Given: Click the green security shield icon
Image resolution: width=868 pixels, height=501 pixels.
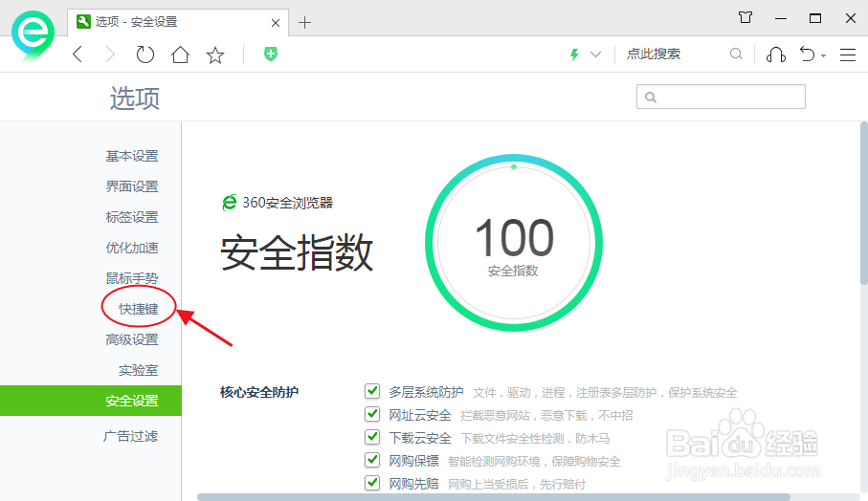Looking at the screenshot, I should pyautogui.click(x=271, y=54).
